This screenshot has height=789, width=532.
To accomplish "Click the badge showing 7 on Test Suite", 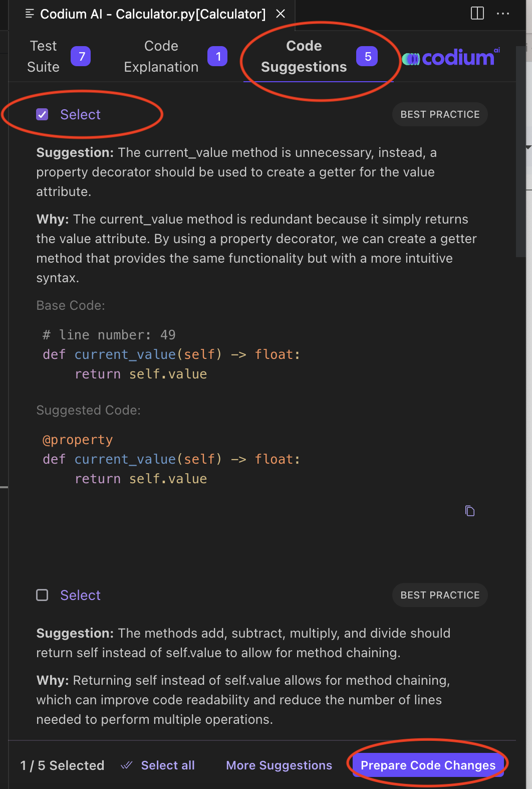I will click(x=81, y=56).
